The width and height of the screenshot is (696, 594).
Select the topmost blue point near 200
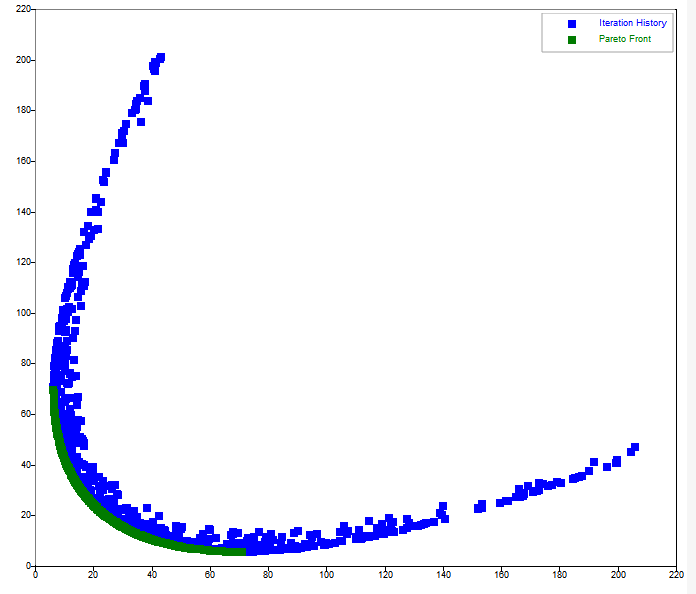[x=160, y=58]
